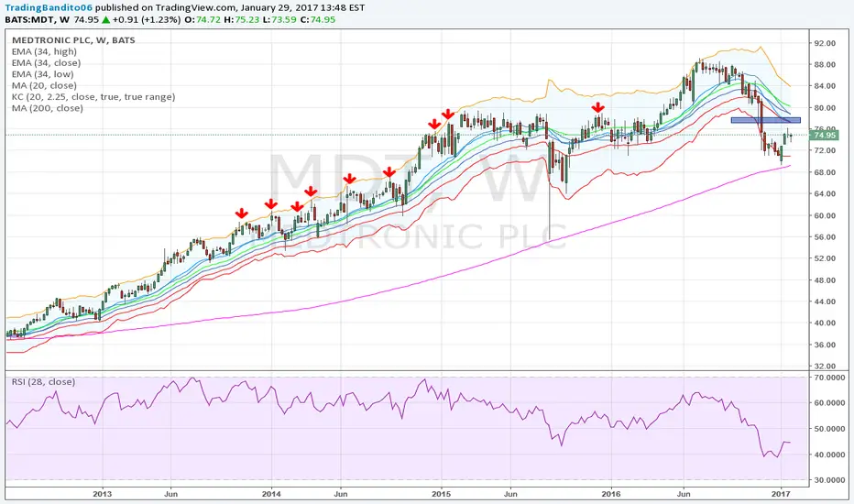
Task: Click the 2015 time axis label
Action: tap(441, 494)
